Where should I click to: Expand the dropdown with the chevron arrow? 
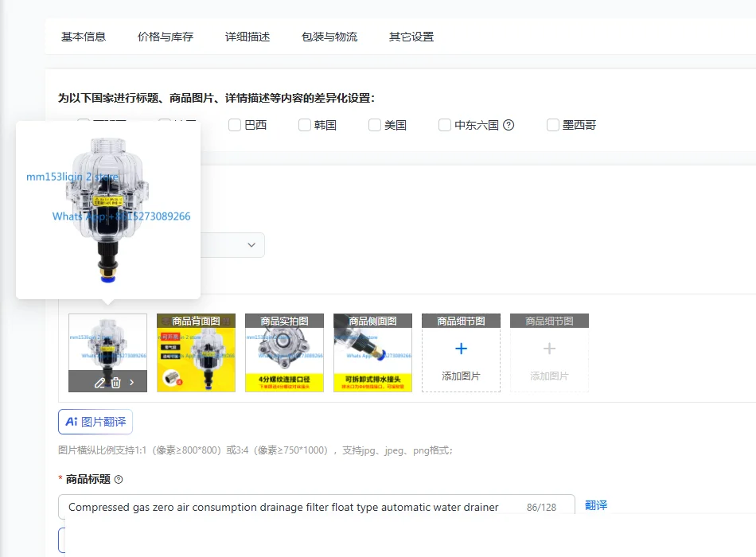click(x=251, y=245)
